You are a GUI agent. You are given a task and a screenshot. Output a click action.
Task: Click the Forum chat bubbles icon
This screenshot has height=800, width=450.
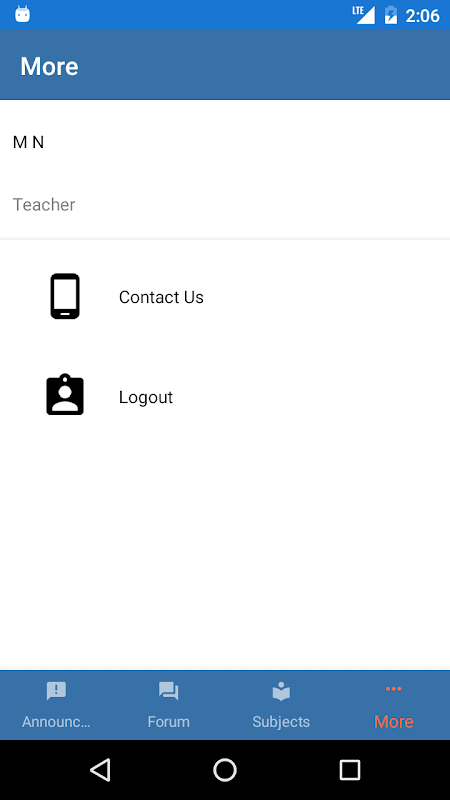(168, 691)
